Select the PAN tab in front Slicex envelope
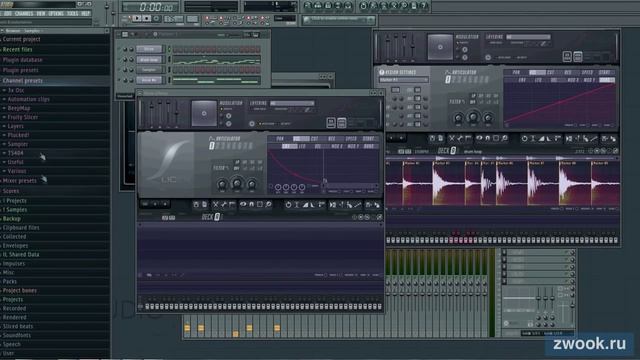 (280, 139)
